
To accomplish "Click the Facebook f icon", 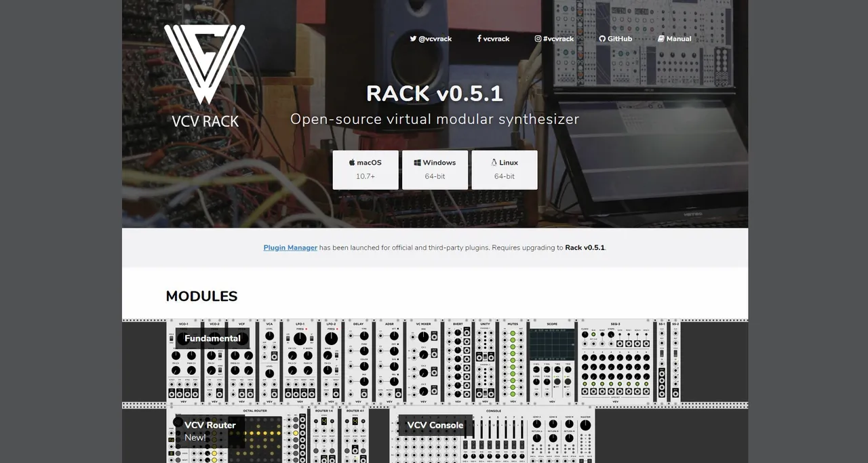I will point(479,39).
